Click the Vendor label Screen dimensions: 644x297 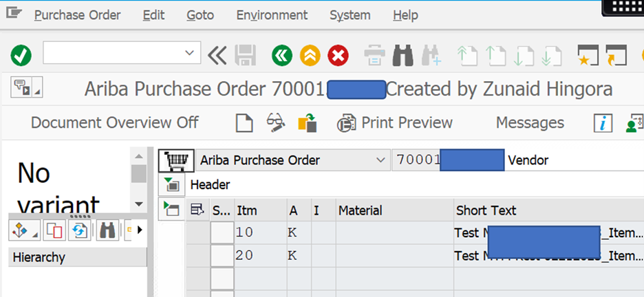(528, 160)
